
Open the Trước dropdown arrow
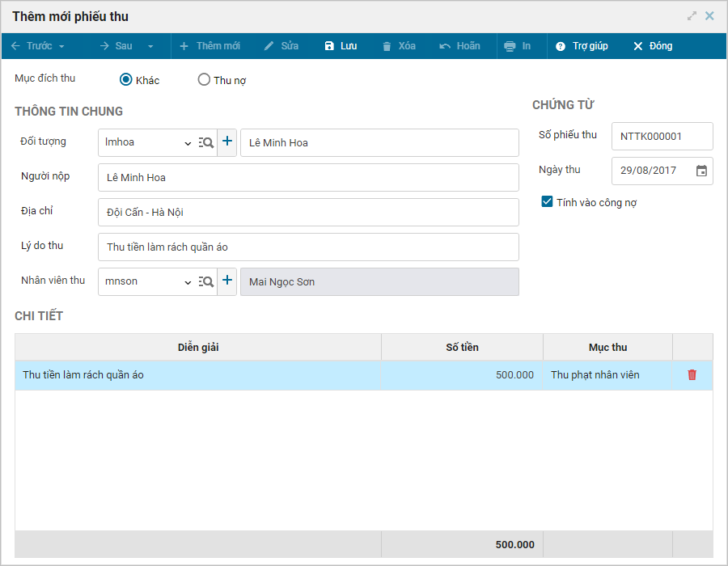[x=61, y=46]
